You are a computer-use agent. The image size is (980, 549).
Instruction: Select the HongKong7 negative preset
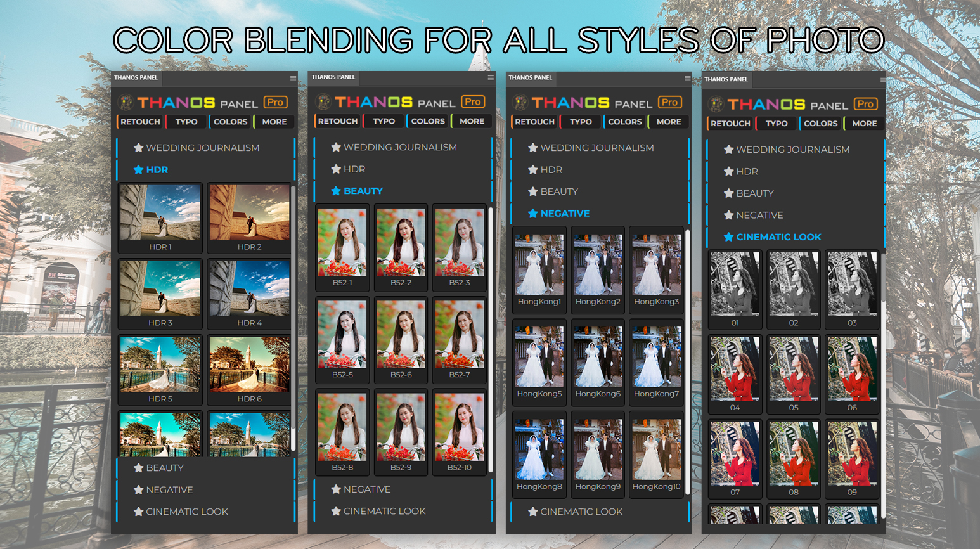pyautogui.click(x=657, y=363)
